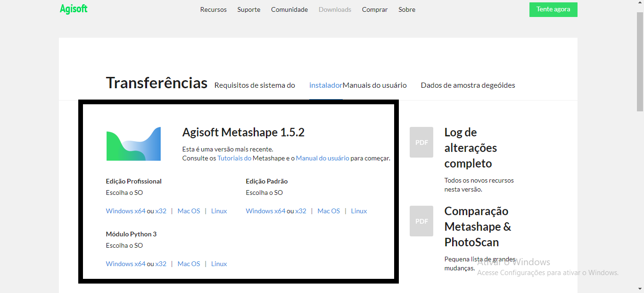Open the Manual do usuário link
The width and height of the screenshot is (644, 293).
pyautogui.click(x=322, y=158)
